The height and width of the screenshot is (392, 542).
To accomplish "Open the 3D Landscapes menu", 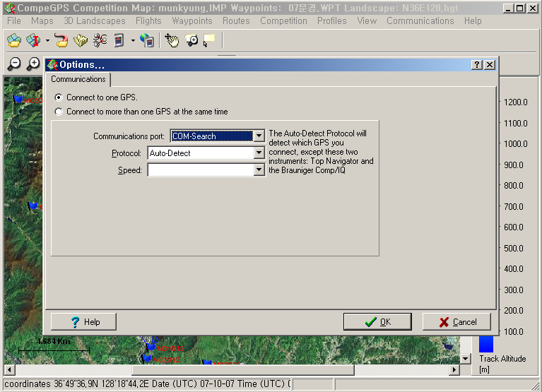I will coord(95,20).
